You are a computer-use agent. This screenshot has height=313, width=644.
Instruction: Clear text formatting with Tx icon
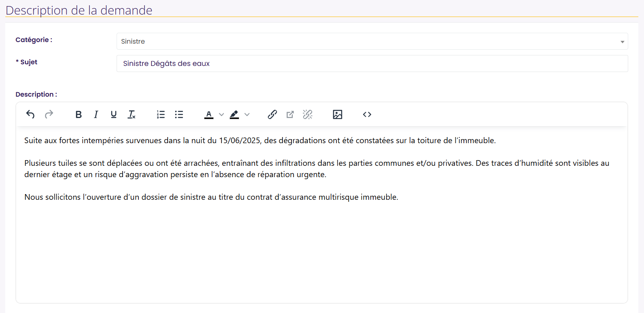(132, 114)
